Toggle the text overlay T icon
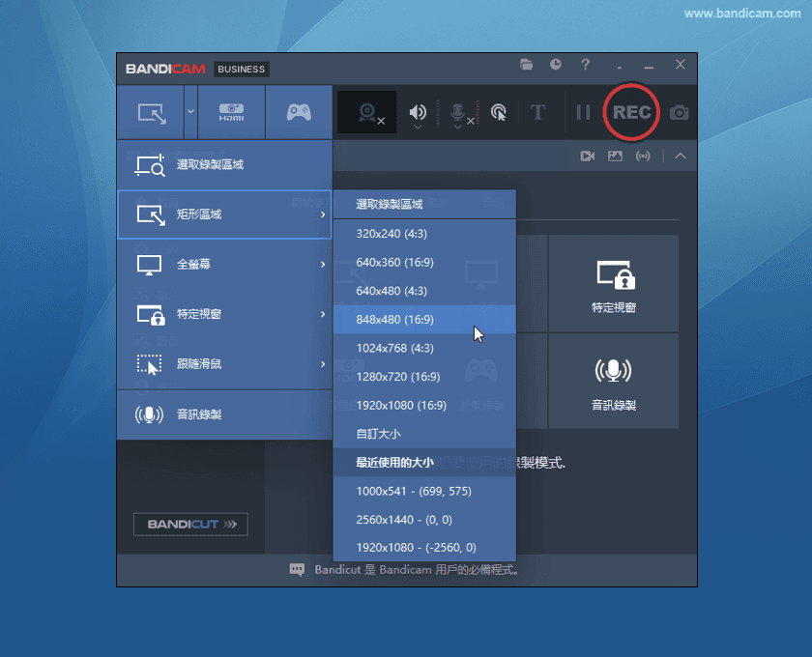Image resolution: width=812 pixels, height=657 pixels. click(x=538, y=112)
